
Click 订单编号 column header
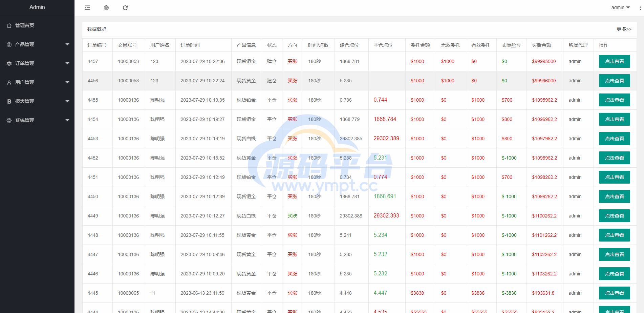[97, 45]
